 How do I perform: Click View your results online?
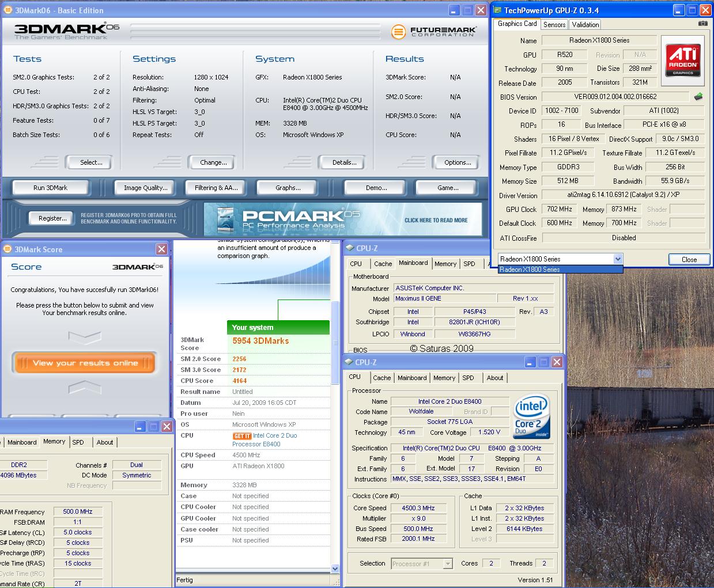pyautogui.click(x=85, y=363)
